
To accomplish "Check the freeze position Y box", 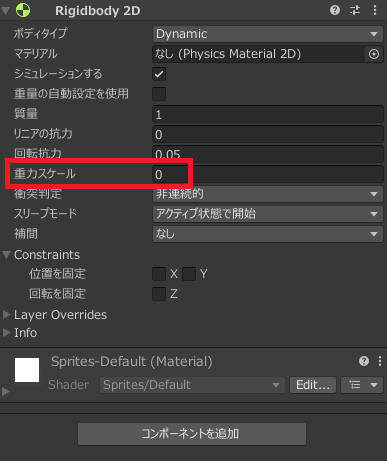I will (x=189, y=274).
